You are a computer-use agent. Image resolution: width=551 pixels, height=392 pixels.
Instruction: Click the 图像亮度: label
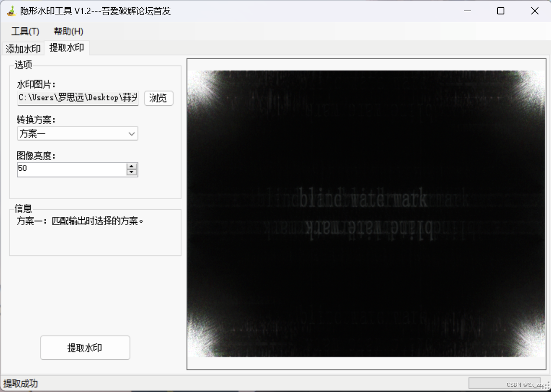click(x=36, y=156)
